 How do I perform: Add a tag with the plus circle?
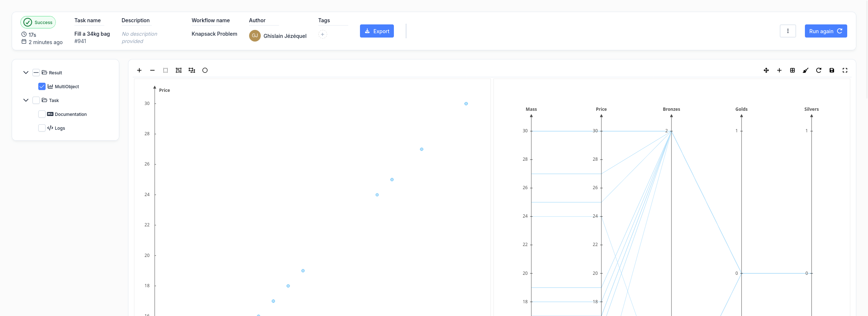tap(322, 35)
